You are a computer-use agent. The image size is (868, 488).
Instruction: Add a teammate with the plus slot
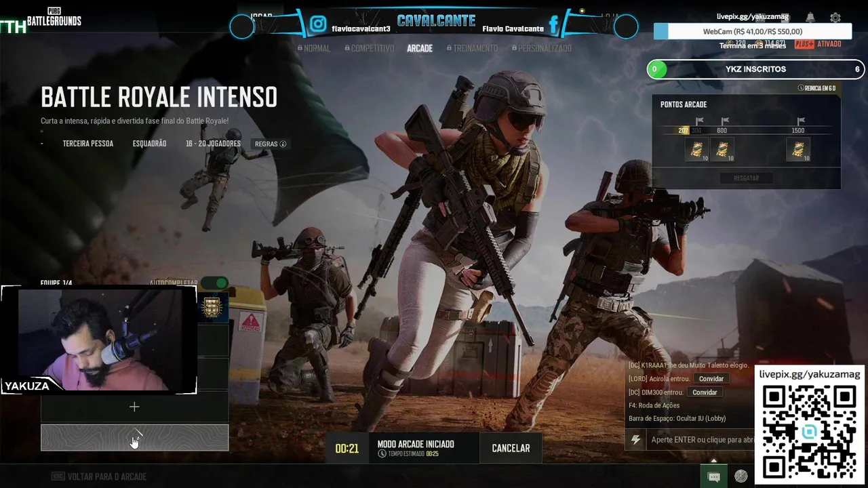coord(134,407)
